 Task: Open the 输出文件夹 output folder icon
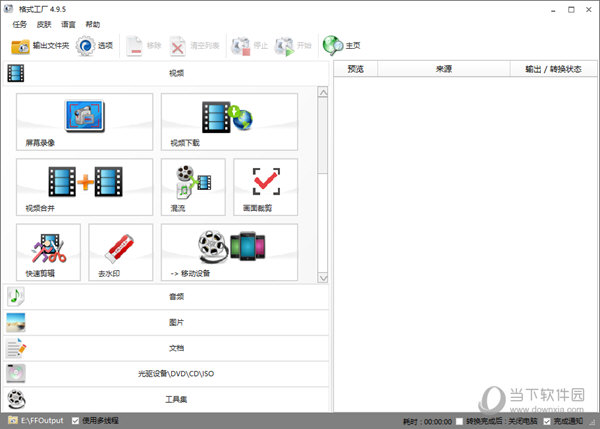tap(20, 46)
